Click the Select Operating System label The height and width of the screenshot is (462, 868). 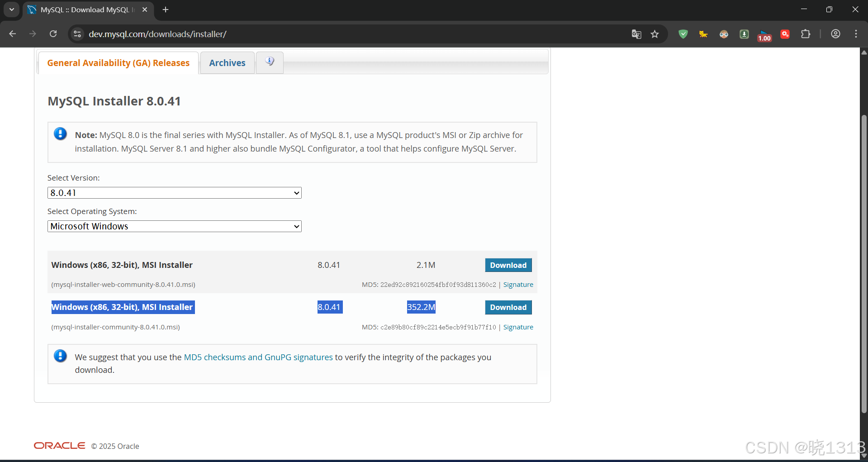coord(92,211)
